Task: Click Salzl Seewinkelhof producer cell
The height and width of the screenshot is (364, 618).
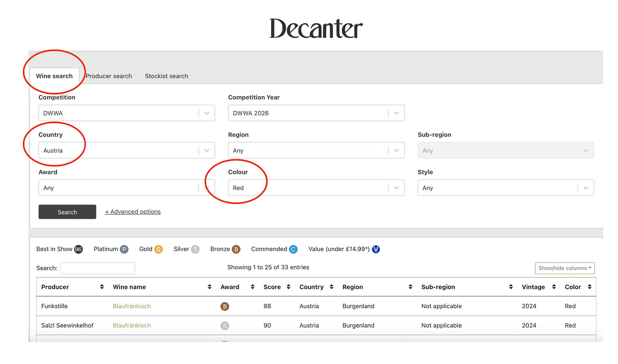Action: tap(67, 326)
